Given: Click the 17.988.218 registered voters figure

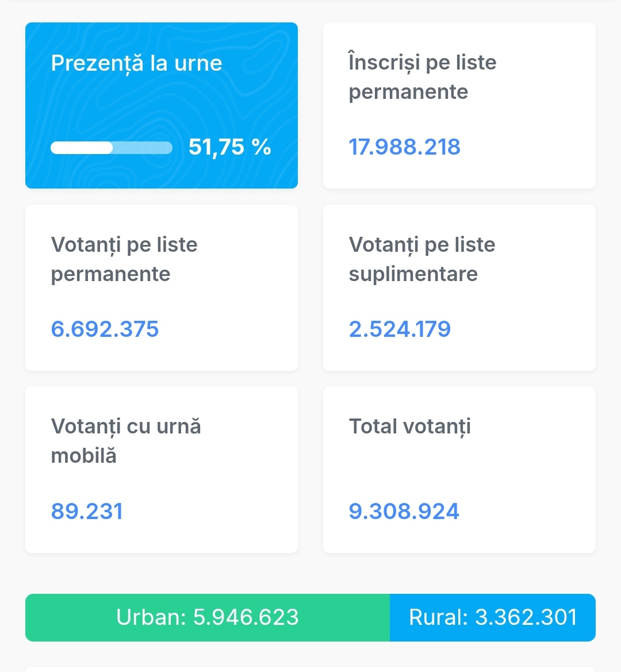Looking at the screenshot, I should pyautogui.click(x=404, y=147).
